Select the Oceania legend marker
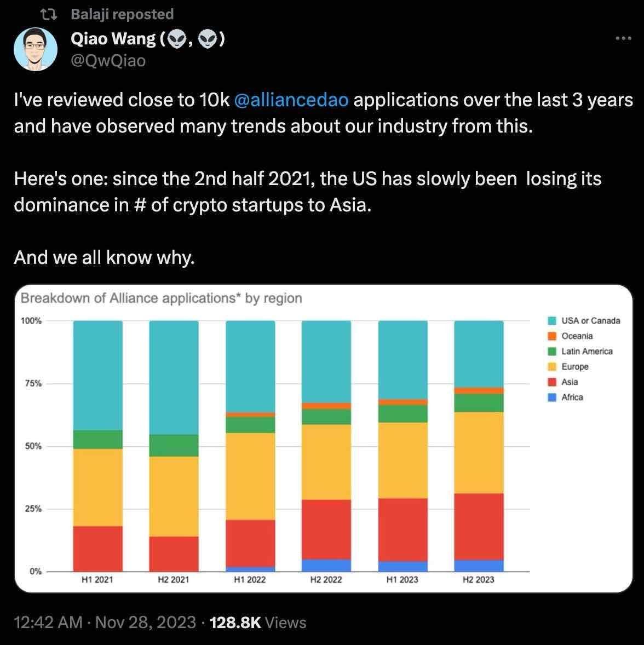 (551, 336)
